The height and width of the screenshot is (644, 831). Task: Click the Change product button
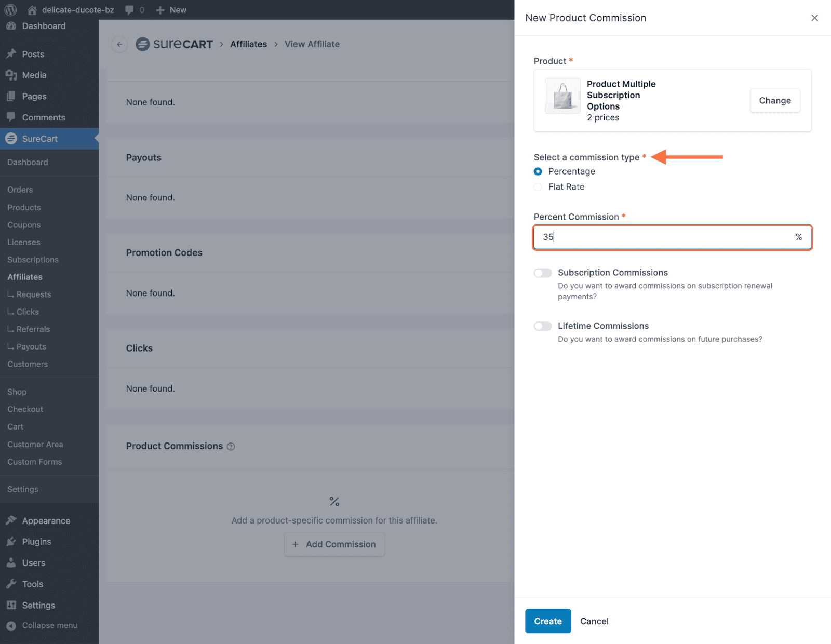coord(774,101)
